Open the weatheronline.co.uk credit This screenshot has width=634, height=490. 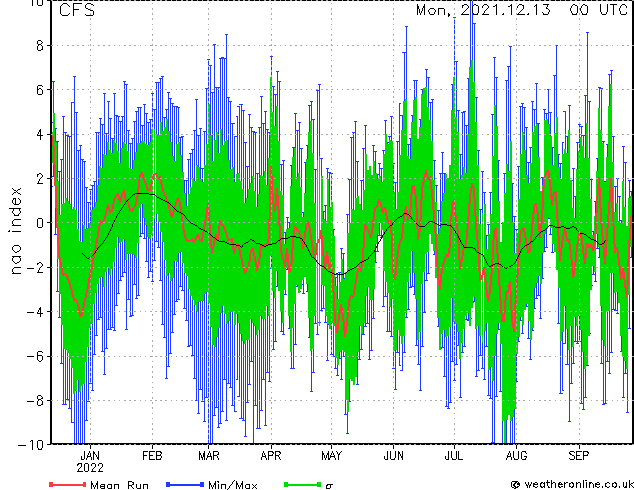point(572,484)
